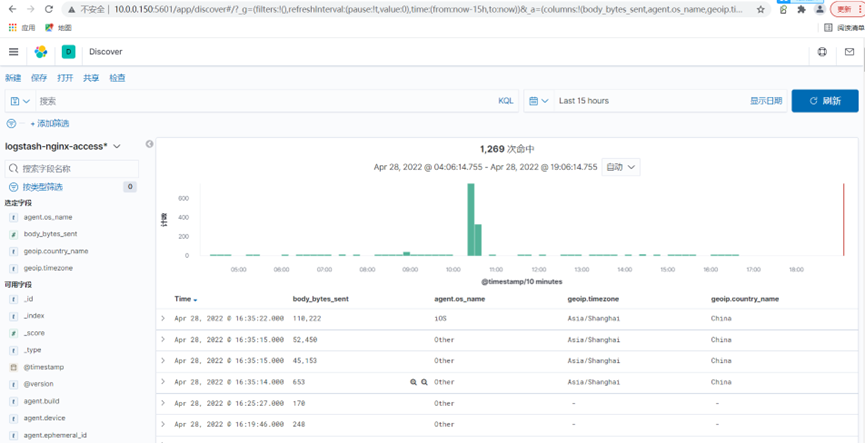Filter for value 653 with plus magnifier
This screenshot has width=865, height=443.
[414, 382]
